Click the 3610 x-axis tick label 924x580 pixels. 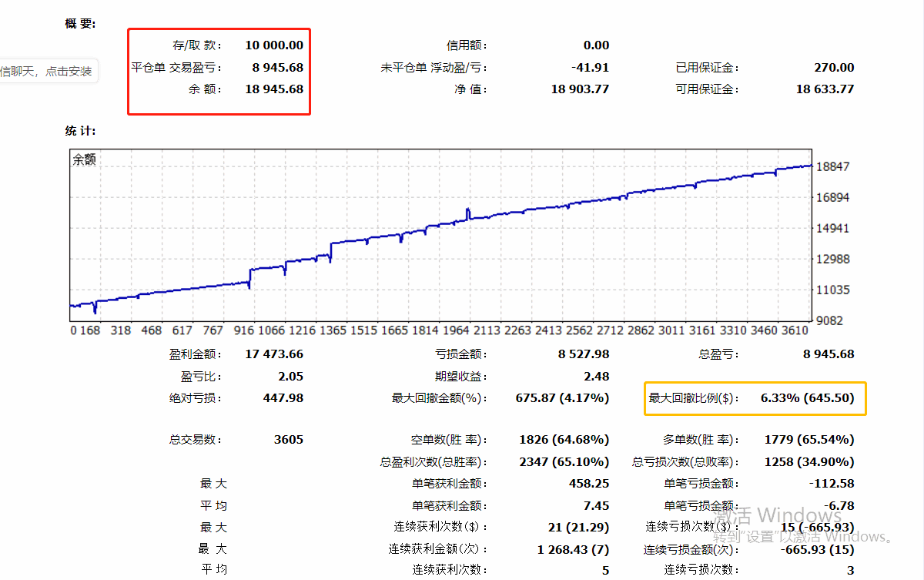coord(795,330)
